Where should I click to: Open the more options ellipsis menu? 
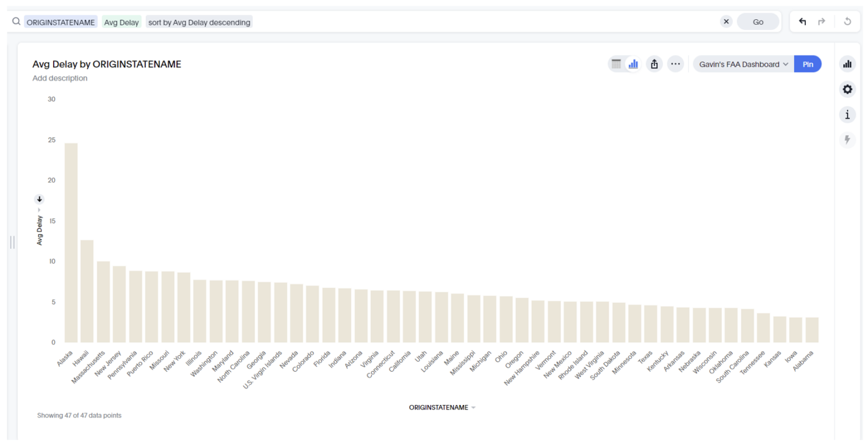pyautogui.click(x=675, y=64)
